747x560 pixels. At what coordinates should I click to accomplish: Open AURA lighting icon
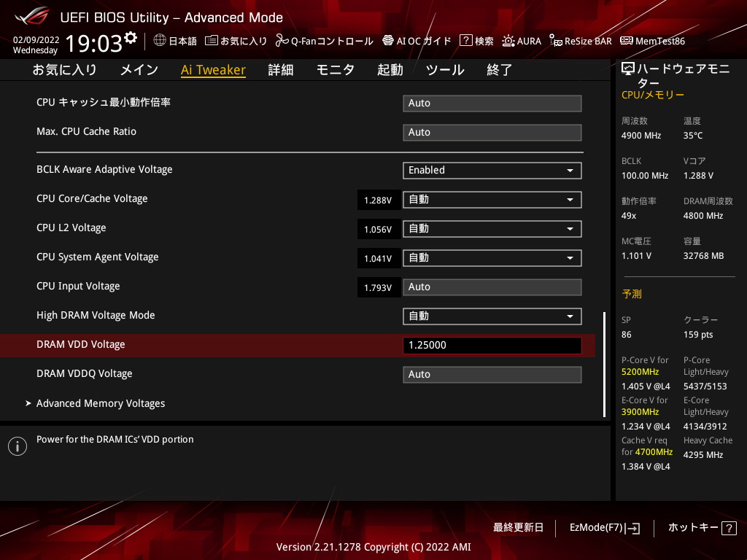click(x=508, y=41)
